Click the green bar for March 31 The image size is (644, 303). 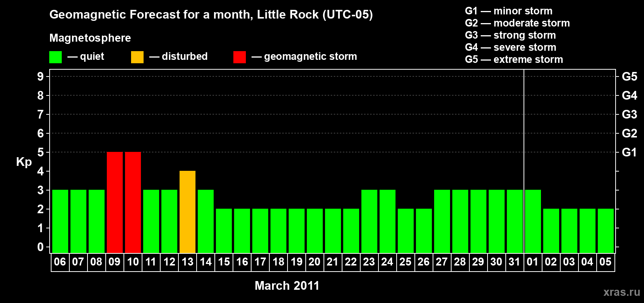(515, 221)
